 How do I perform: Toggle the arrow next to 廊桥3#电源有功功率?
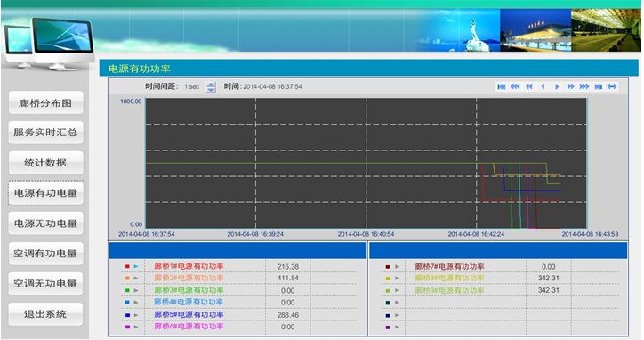(x=136, y=290)
